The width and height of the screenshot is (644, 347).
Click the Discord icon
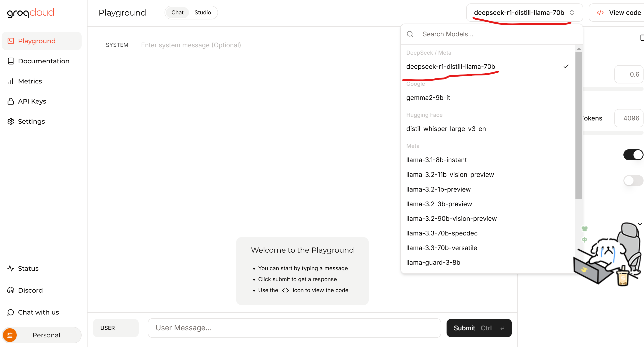[11, 290]
